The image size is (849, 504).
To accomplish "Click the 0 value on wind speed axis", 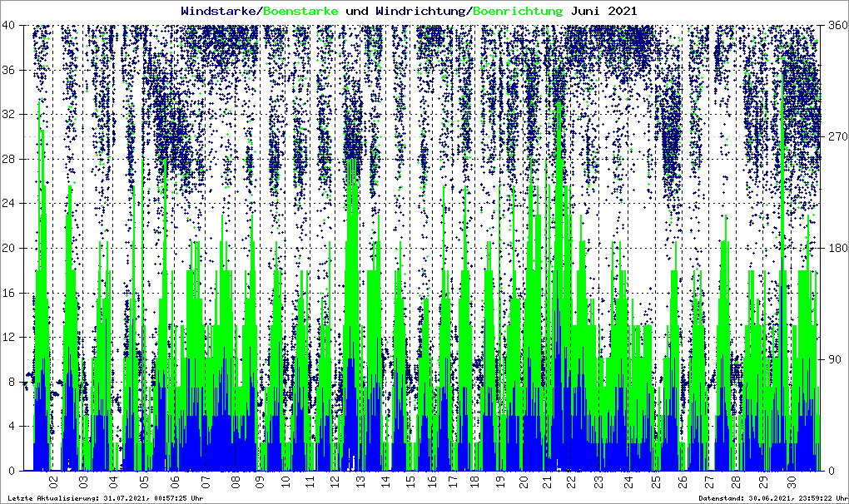I will coord(12,471).
